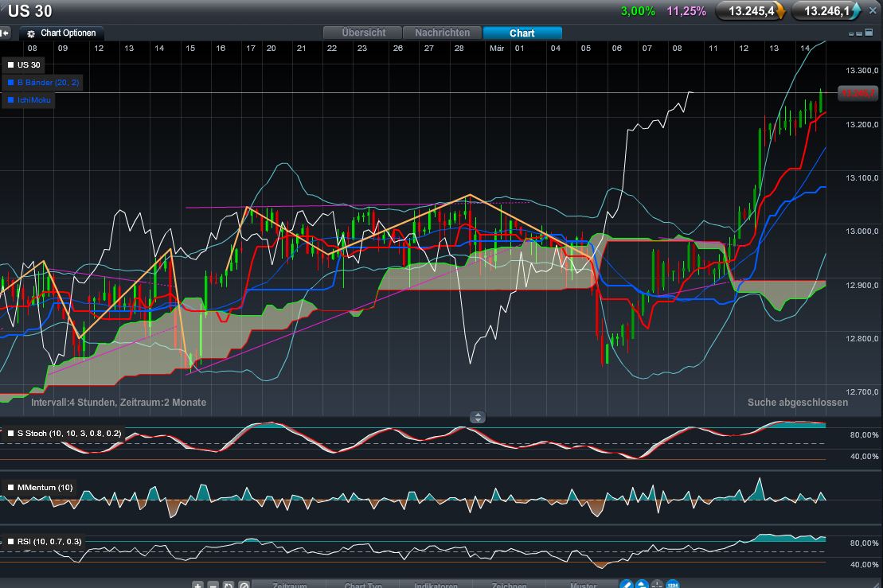Open the Indikatoren dropdown
The image size is (883, 588).
436,584
